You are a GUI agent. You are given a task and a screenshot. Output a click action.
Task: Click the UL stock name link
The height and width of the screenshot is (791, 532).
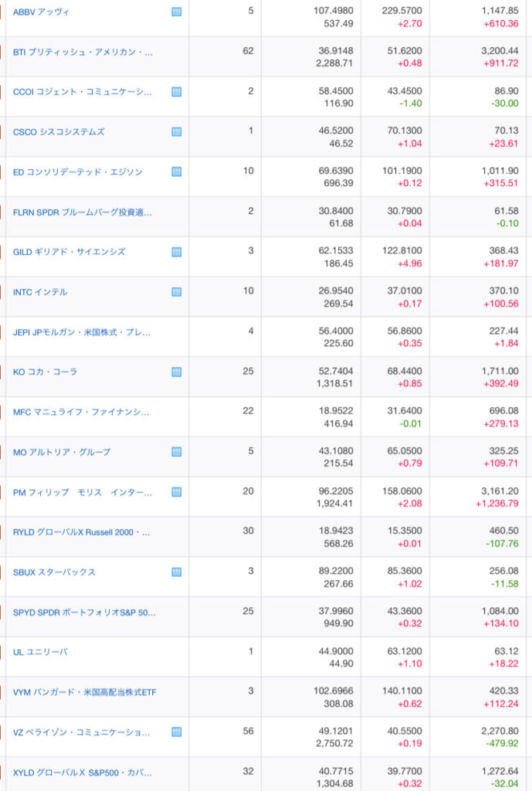(40, 652)
